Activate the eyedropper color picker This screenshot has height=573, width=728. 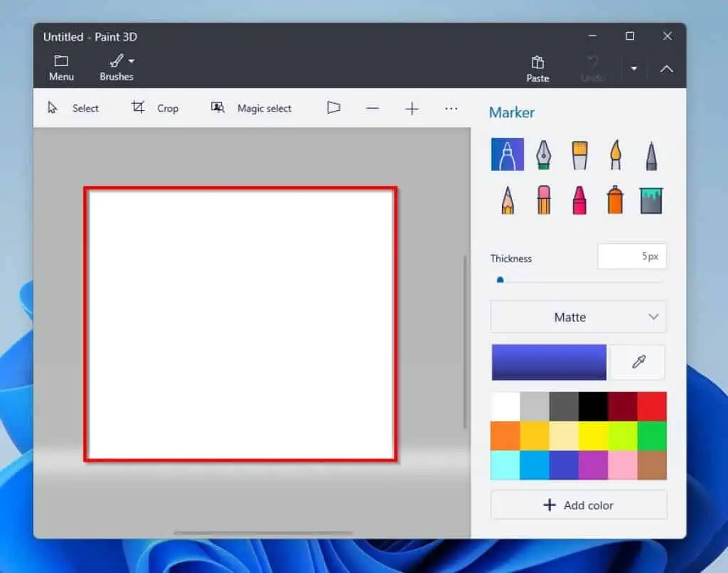tap(638, 363)
